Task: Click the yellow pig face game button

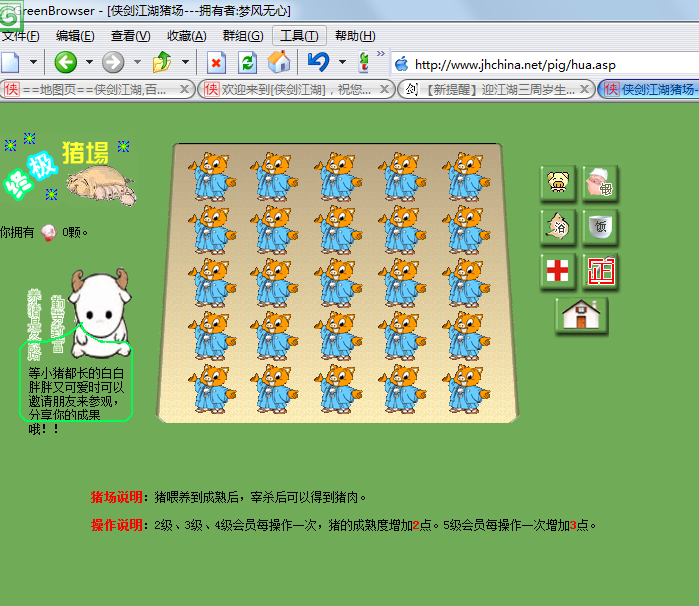Action: tap(558, 183)
